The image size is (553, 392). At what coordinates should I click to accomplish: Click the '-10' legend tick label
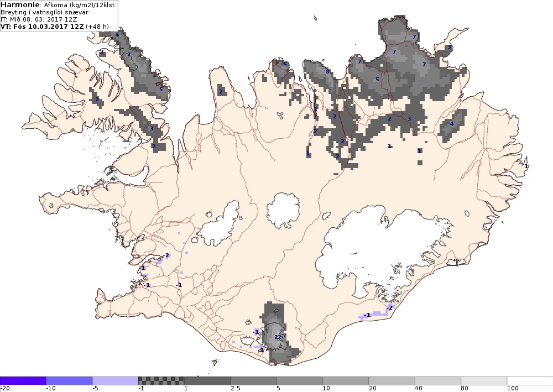[51, 389]
